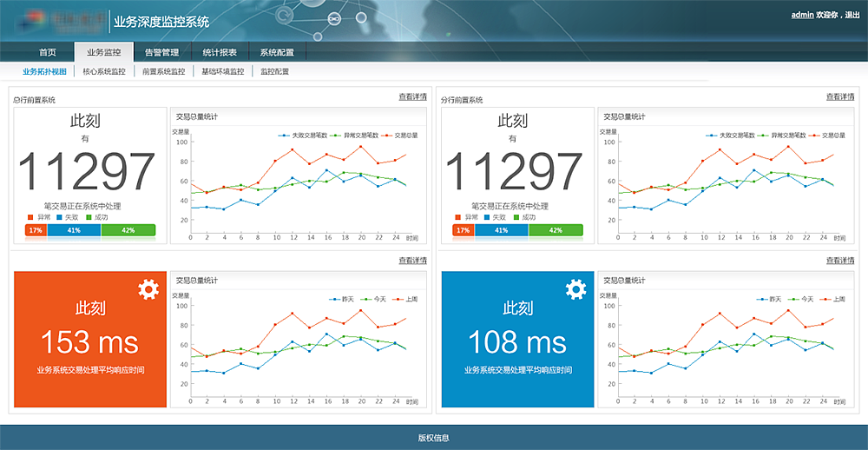Viewport: 868px width, 450px height.
Task: Toggle 交易总量 legend in 总行 top chart
Action: click(401, 136)
